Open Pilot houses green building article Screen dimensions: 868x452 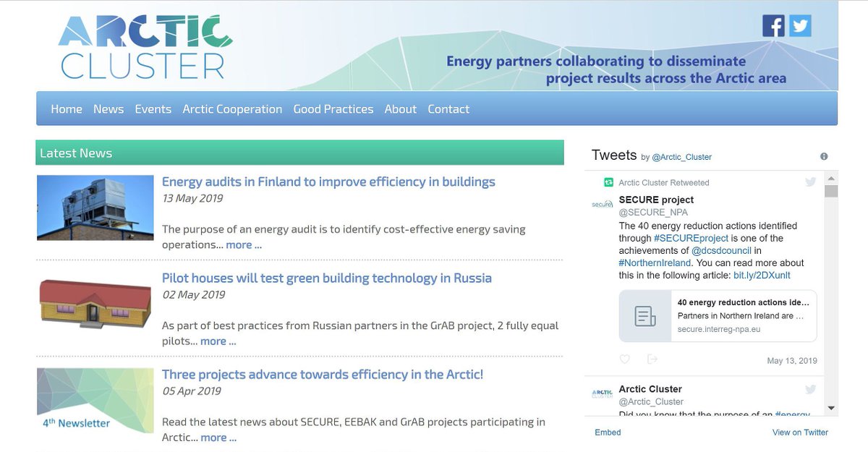point(327,278)
